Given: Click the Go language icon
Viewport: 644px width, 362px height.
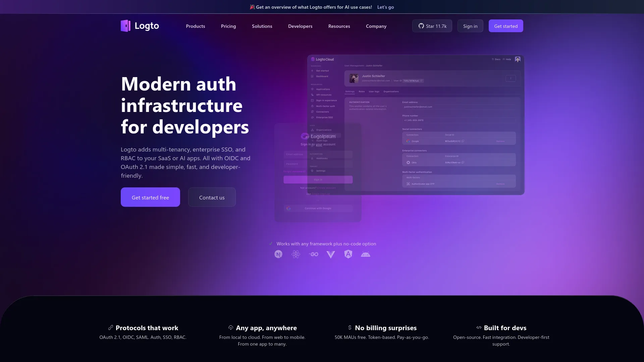Looking at the screenshot, I should click(313, 254).
